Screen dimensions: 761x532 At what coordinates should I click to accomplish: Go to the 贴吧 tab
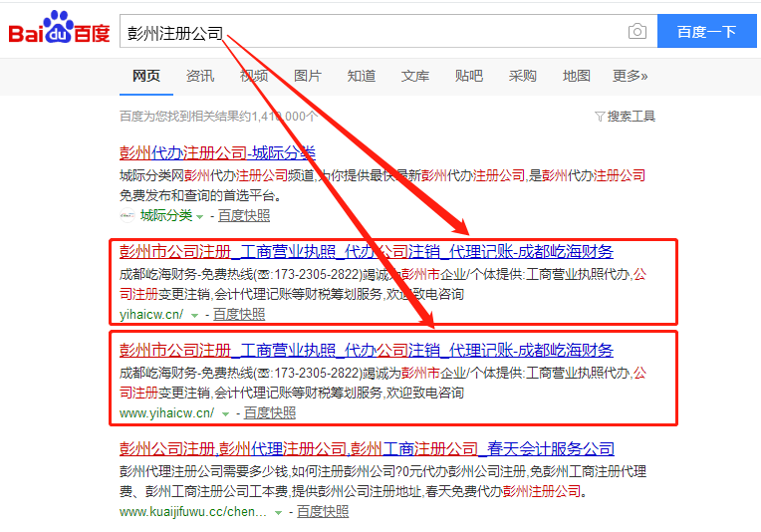tap(469, 76)
